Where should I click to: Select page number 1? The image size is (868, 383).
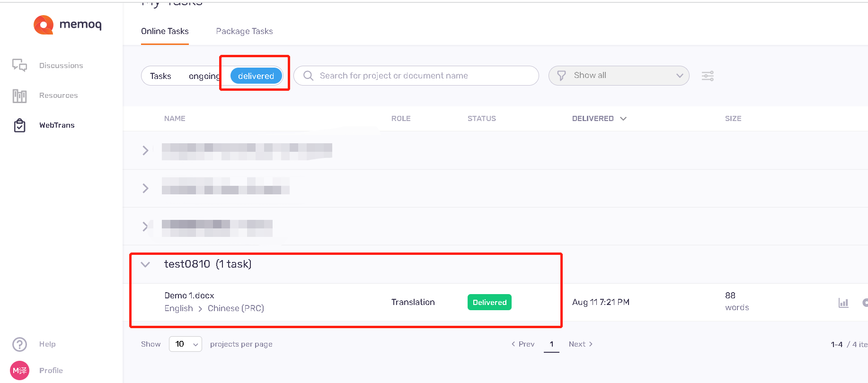click(x=551, y=344)
